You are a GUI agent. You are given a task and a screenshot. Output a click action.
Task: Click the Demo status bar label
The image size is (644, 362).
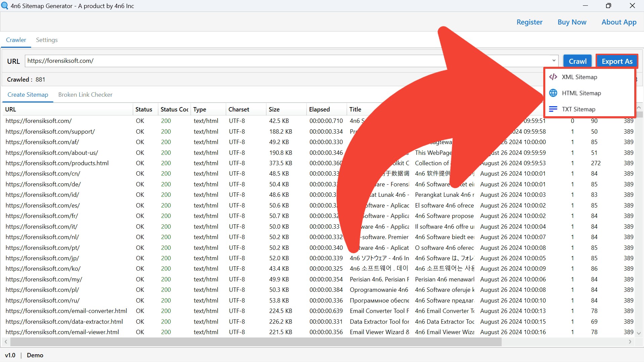(35, 355)
